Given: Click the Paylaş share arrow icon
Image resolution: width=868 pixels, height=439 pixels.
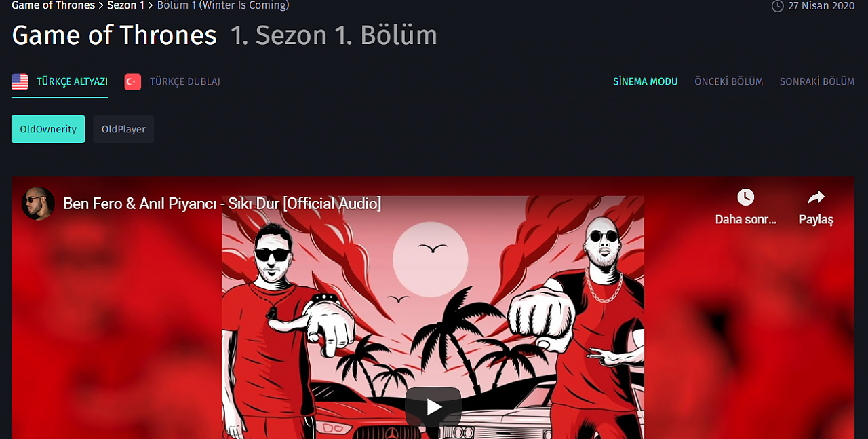Looking at the screenshot, I should 816,197.
